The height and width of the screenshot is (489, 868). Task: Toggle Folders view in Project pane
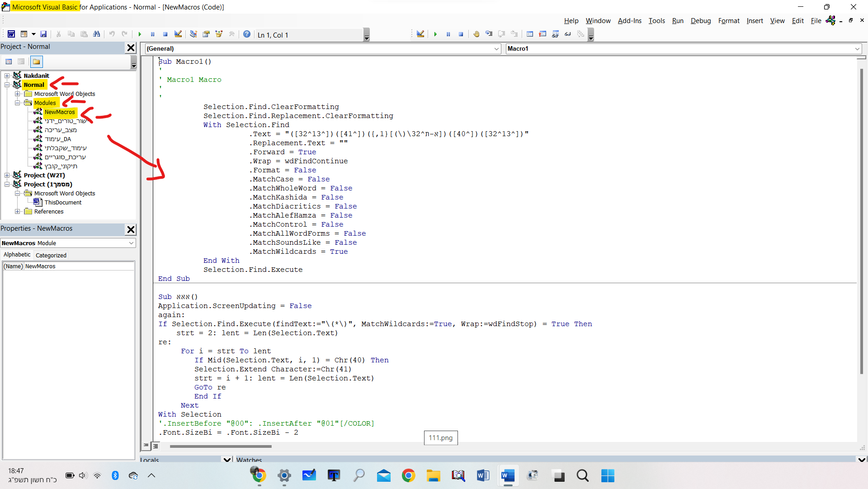pos(37,62)
